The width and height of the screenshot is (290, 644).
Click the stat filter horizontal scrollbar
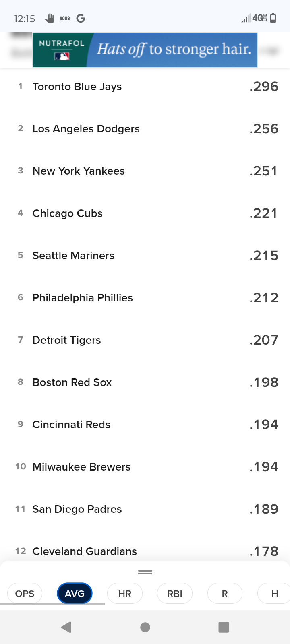(x=52, y=604)
